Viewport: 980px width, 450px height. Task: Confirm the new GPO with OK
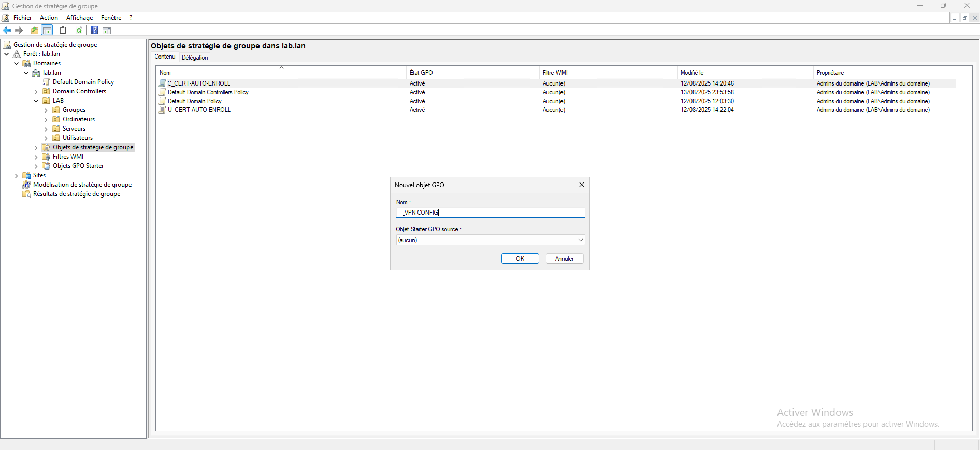pos(520,259)
